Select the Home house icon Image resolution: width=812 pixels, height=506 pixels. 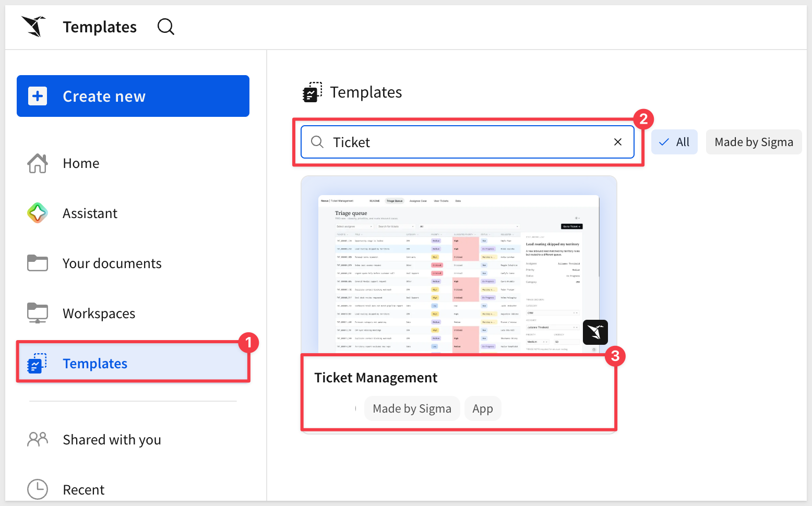[38, 163]
